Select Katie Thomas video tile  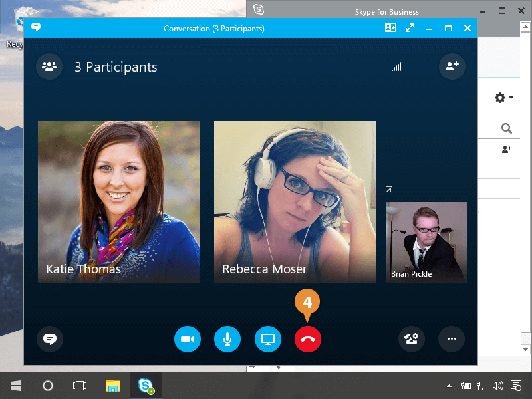(x=118, y=201)
